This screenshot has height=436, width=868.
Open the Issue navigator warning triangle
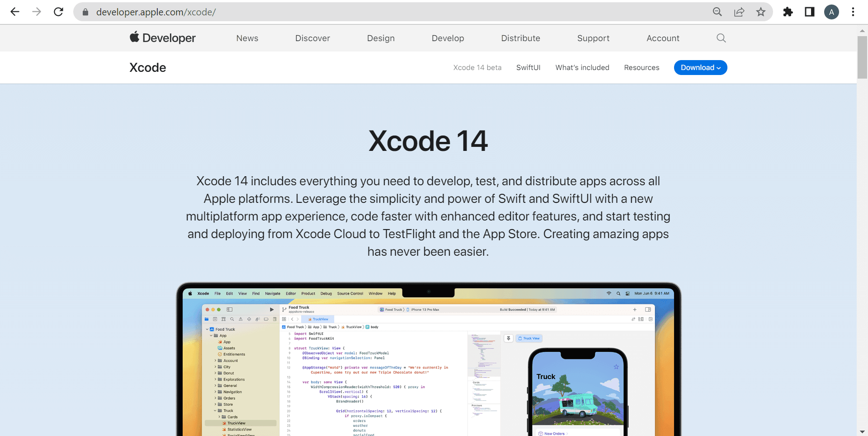240,319
